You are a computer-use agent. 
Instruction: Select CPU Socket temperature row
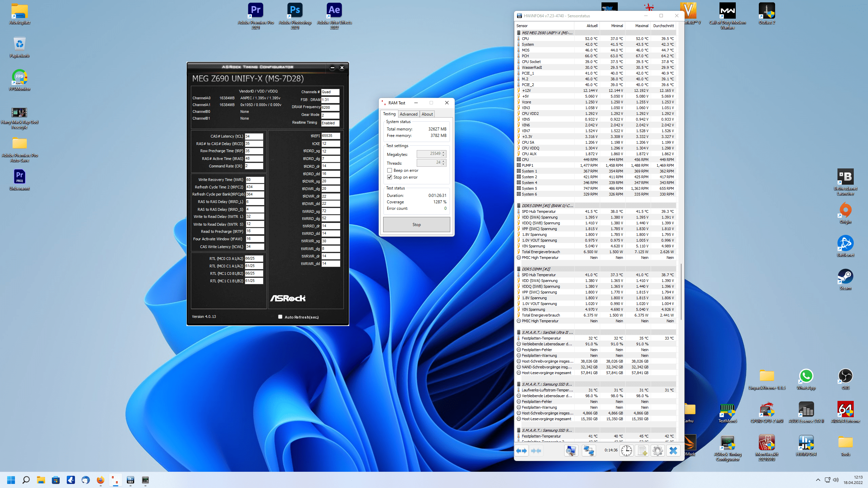(596, 62)
